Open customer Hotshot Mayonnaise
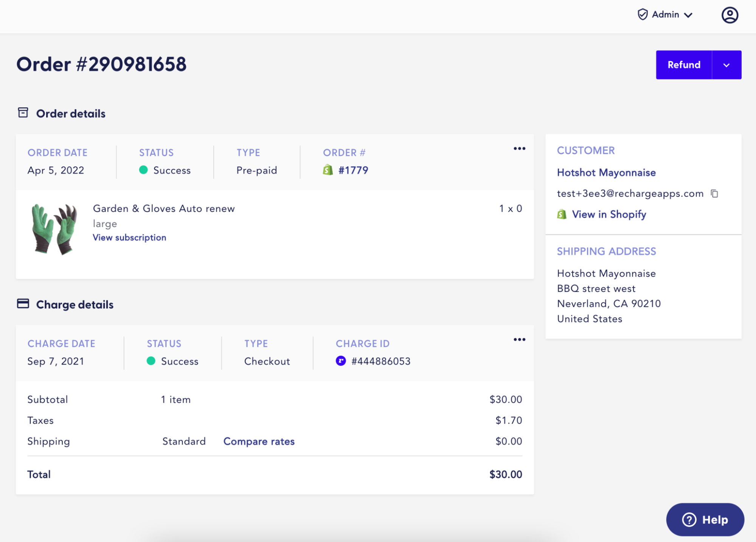 click(x=606, y=172)
